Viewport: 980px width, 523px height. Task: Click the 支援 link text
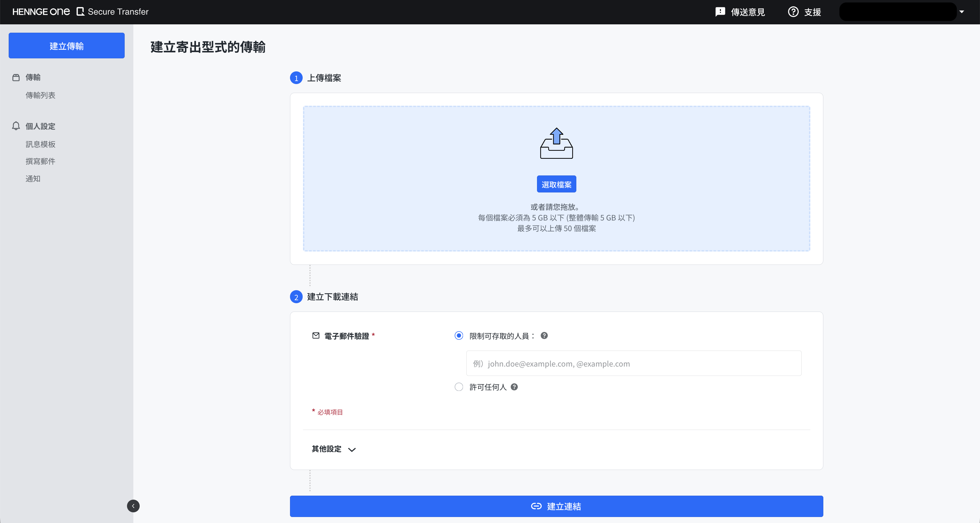tap(813, 12)
